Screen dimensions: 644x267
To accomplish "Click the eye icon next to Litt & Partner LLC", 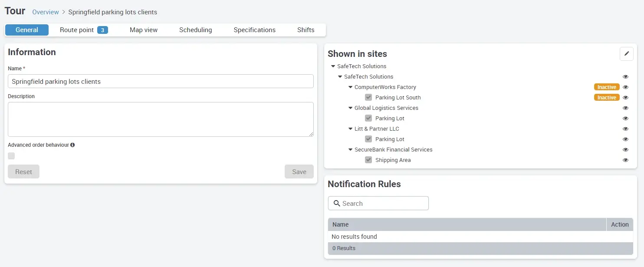I will (x=625, y=129).
